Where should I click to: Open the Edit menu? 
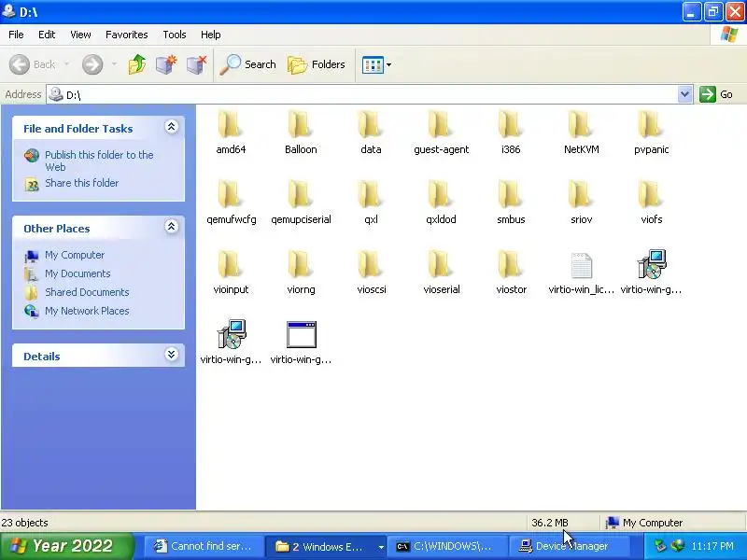[47, 35]
